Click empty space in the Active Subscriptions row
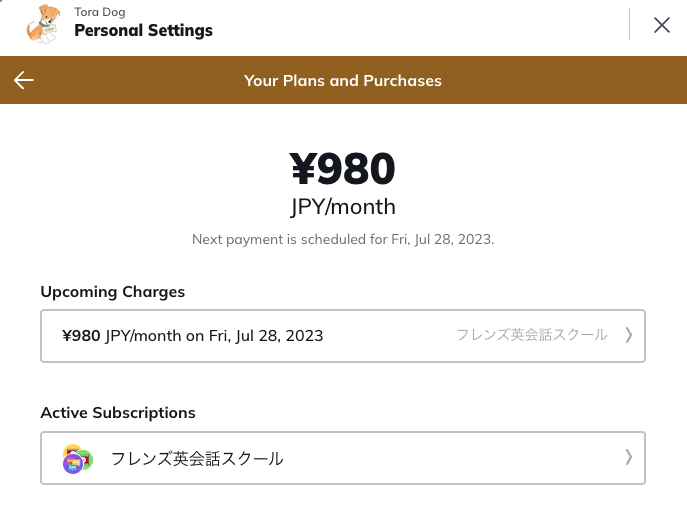 pos(450,459)
